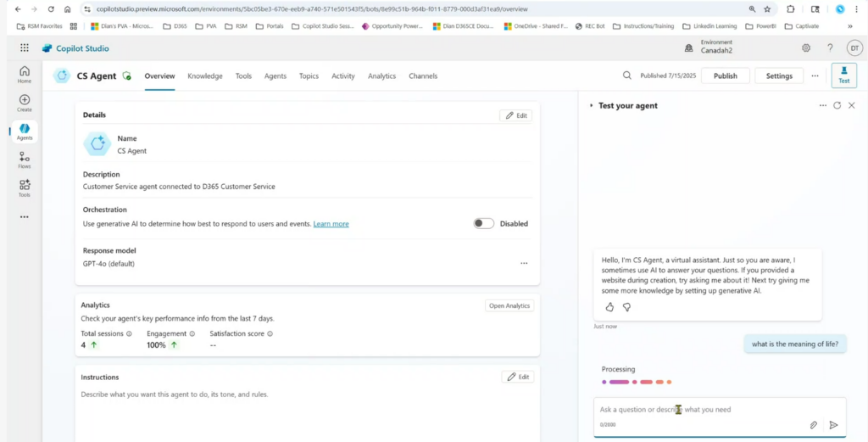Edit the Instructions section

tap(518, 377)
